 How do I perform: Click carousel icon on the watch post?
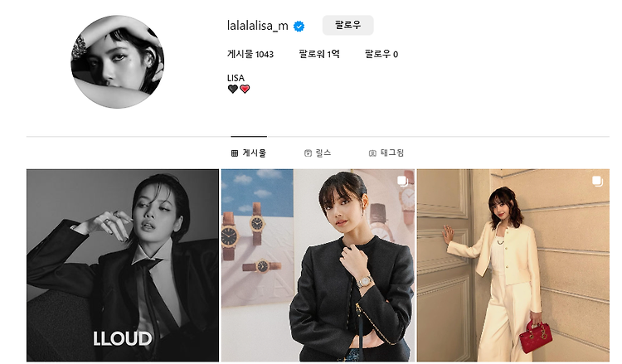coord(402,182)
